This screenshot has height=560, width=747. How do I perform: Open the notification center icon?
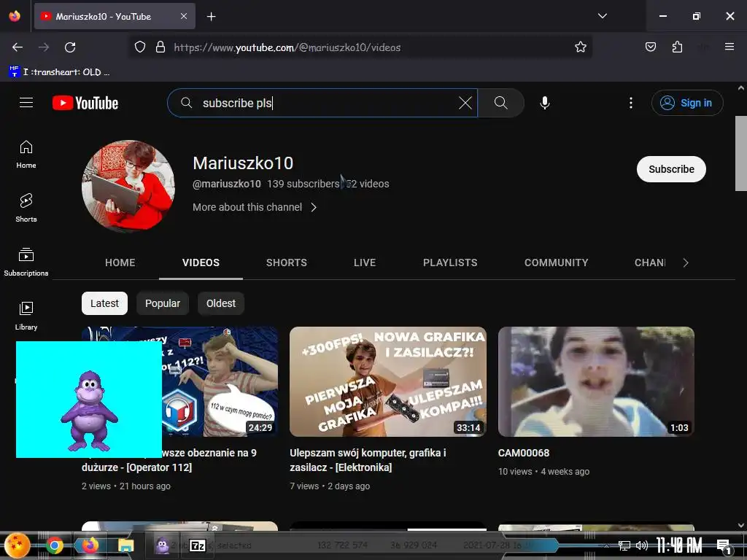click(x=723, y=546)
